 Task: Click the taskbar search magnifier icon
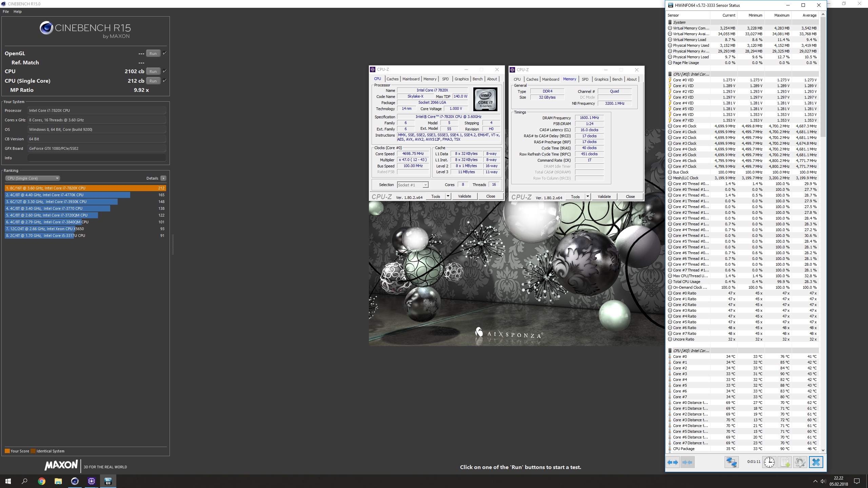(x=24, y=481)
